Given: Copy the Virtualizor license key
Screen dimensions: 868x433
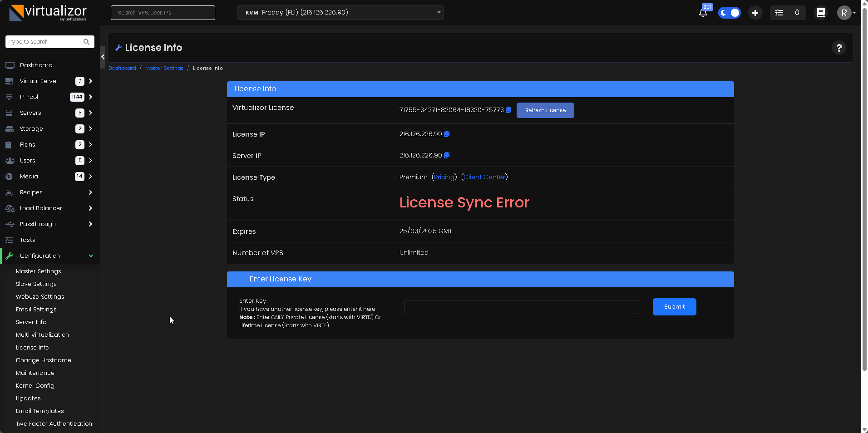Looking at the screenshot, I should point(508,110).
